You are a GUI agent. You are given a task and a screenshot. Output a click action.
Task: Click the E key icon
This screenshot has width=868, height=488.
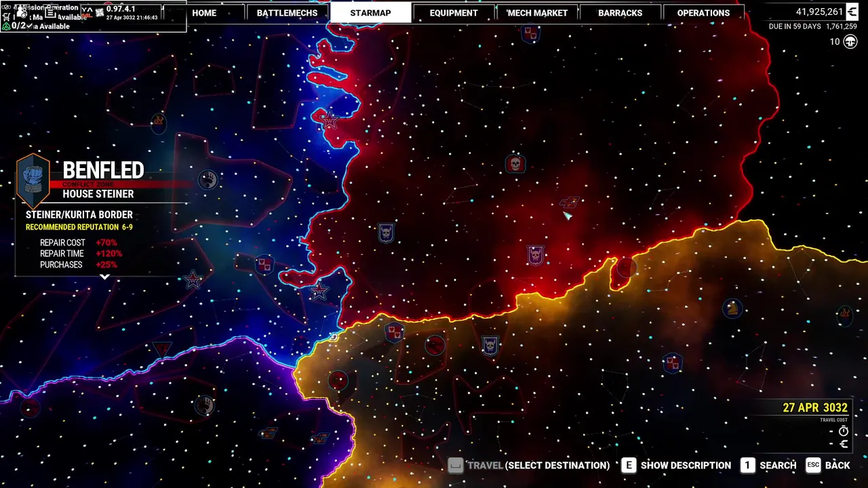point(629,465)
